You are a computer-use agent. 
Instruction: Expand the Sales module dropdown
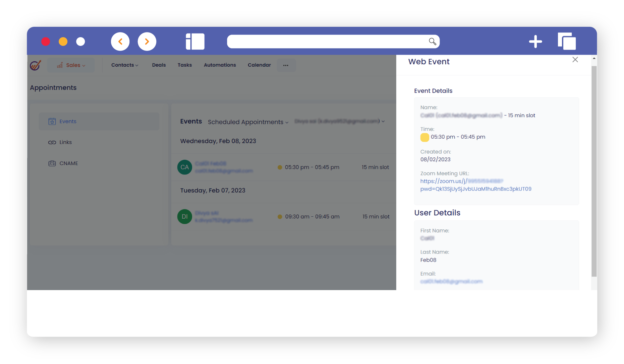point(71,65)
